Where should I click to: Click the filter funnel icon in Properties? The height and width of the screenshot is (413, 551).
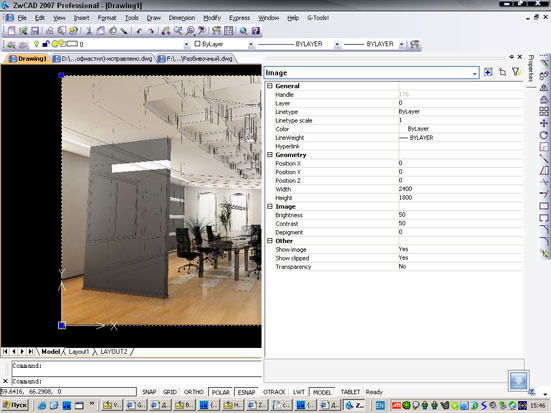click(516, 72)
